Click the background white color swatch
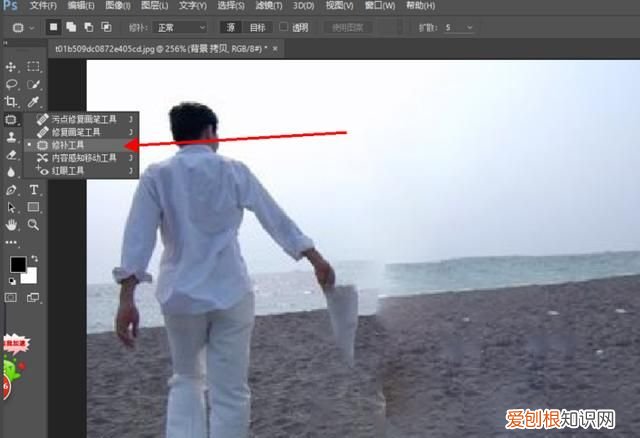The width and height of the screenshot is (640, 438). pos(32,278)
